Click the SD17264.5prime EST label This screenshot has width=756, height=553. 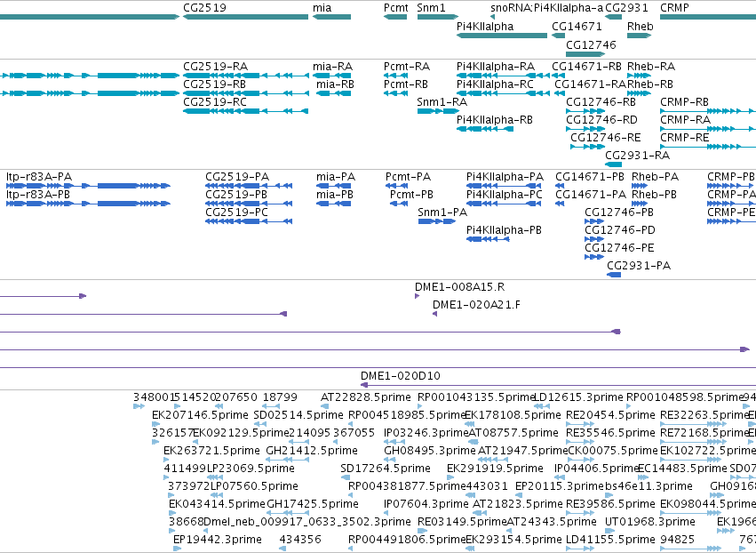click(x=386, y=469)
